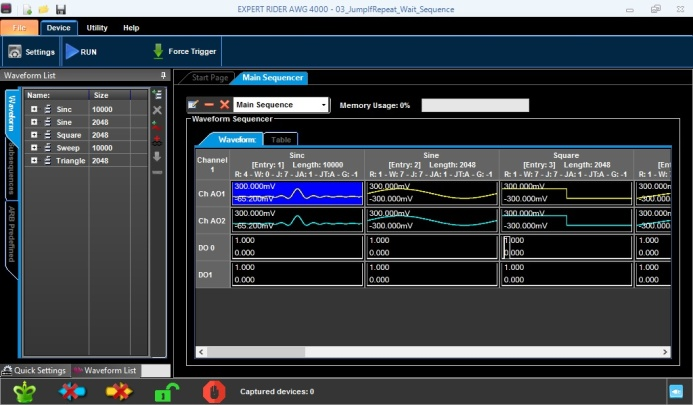The height and width of the screenshot is (405, 693).
Task: Click the add waveform icon in Waveform List
Action: click(157, 94)
